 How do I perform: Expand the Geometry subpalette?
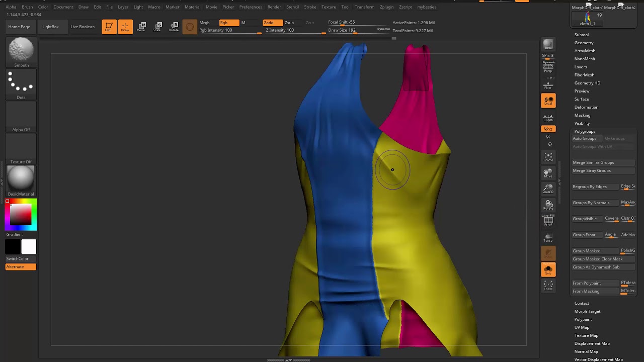pyautogui.click(x=584, y=43)
